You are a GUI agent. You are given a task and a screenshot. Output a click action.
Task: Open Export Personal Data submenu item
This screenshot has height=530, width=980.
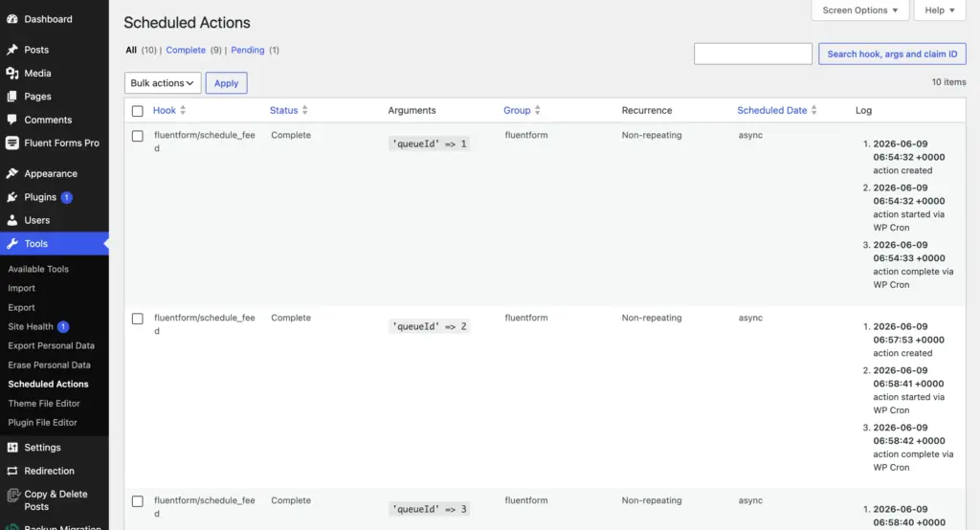click(52, 345)
